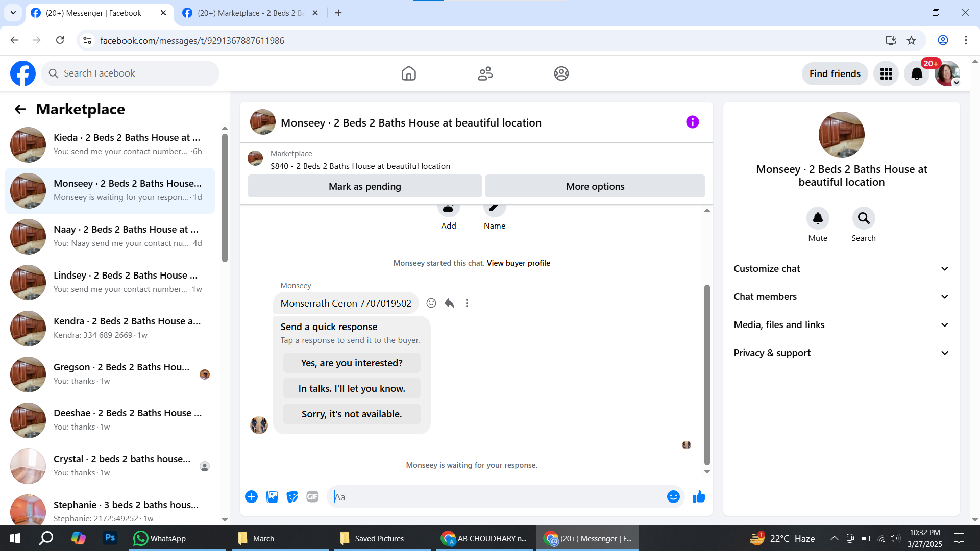
Task: Open Chrome three-dot menu
Action: 966,40
